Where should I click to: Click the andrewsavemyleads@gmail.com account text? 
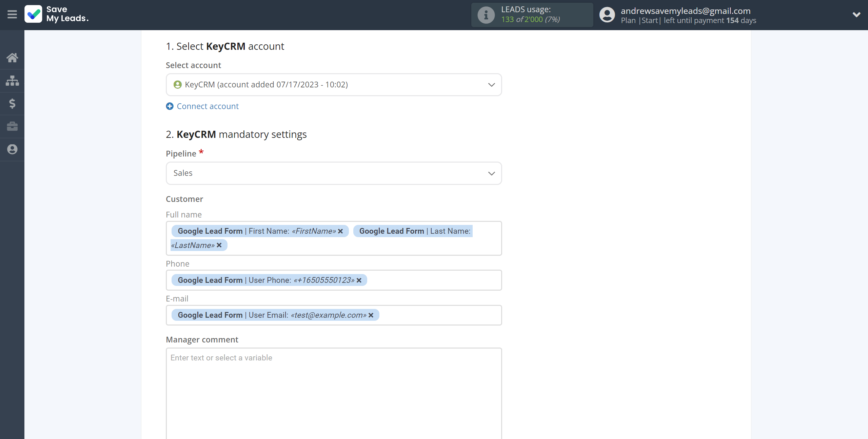[x=686, y=11]
